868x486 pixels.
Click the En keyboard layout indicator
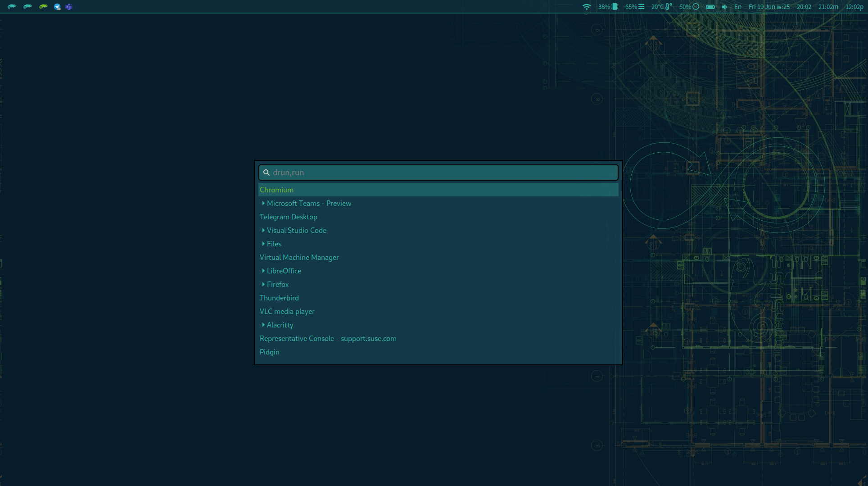click(x=737, y=7)
